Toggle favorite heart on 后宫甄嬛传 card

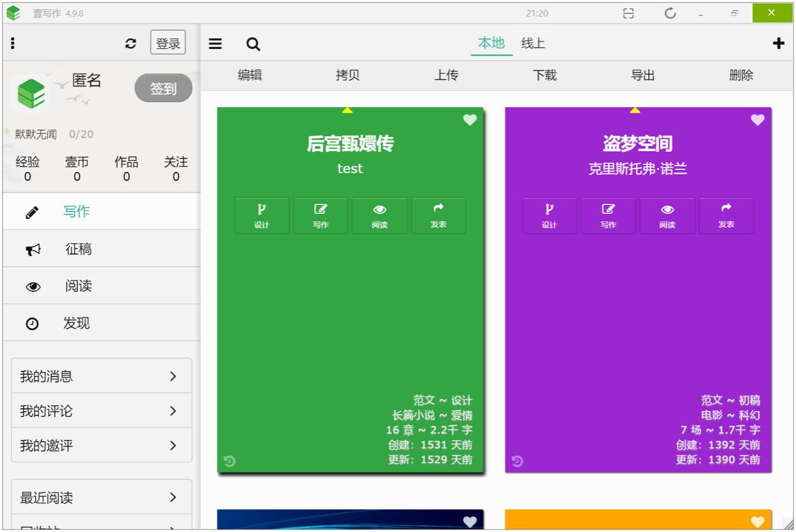[470, 120]
